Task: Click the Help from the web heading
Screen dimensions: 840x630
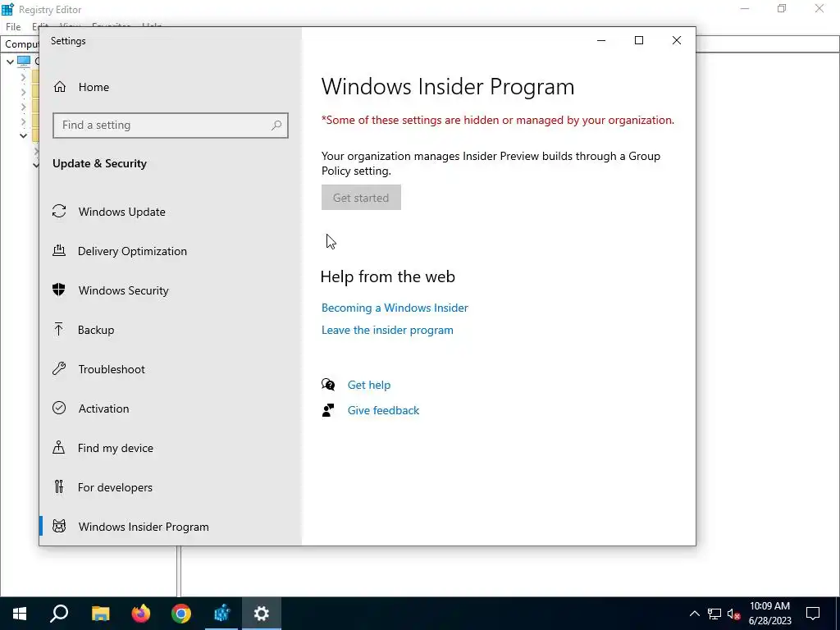Action: pyautogui.click(x=388, y=276)
